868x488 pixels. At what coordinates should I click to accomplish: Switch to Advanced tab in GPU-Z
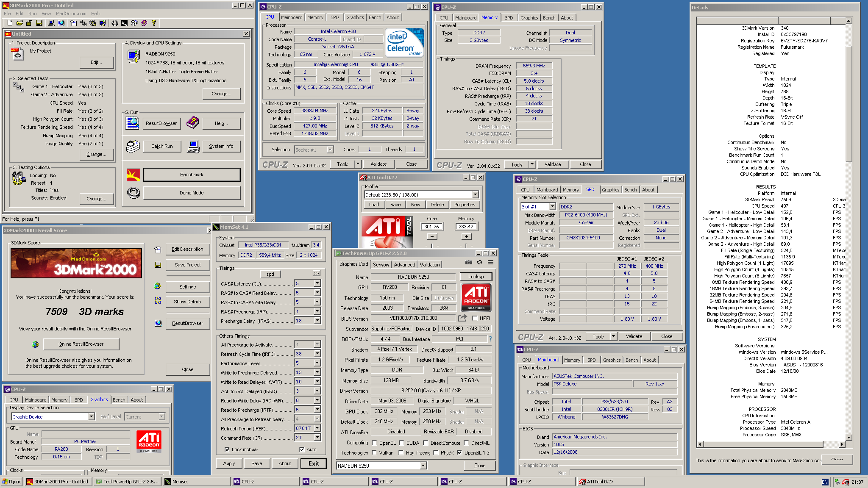404,264
